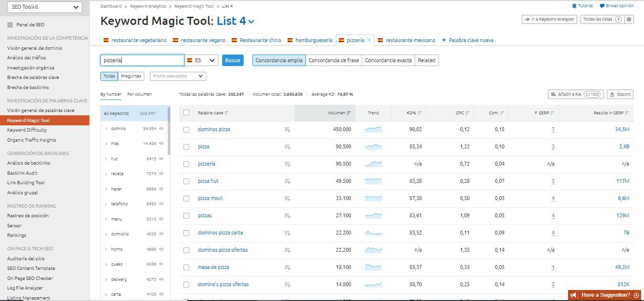Screen dimensions: 644x301
Task: Select all keywords with header checkbox
Action: coord(186,113)
